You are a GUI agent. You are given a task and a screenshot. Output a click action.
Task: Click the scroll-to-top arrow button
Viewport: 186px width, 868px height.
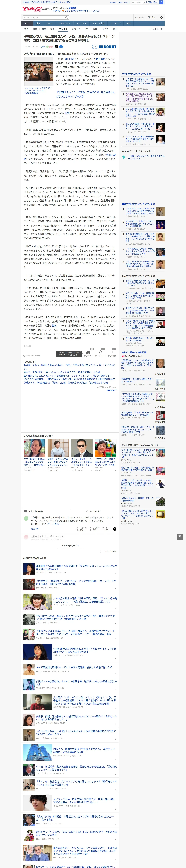click(x=180, y=537)
